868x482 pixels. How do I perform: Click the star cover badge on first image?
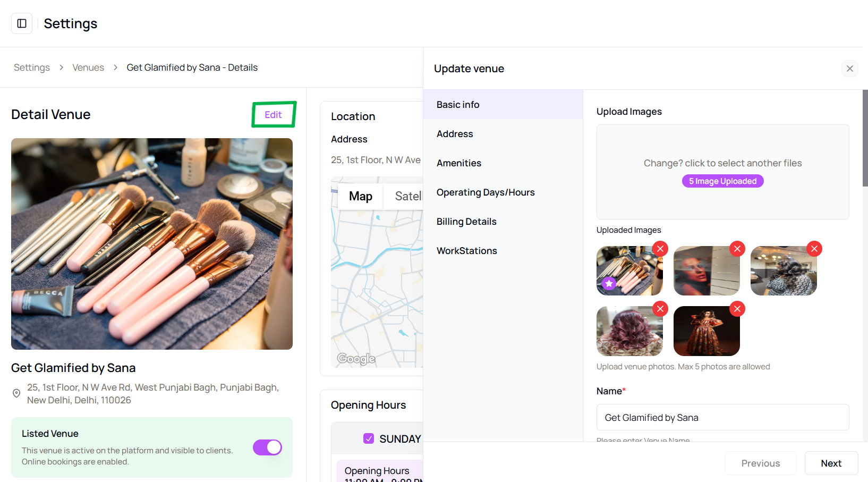(x=609, y=284)
